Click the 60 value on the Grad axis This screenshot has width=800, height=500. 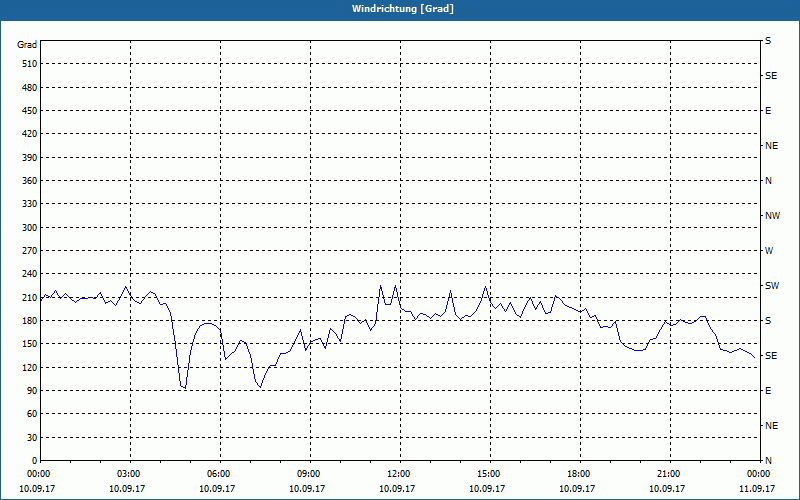click(32, 414)
